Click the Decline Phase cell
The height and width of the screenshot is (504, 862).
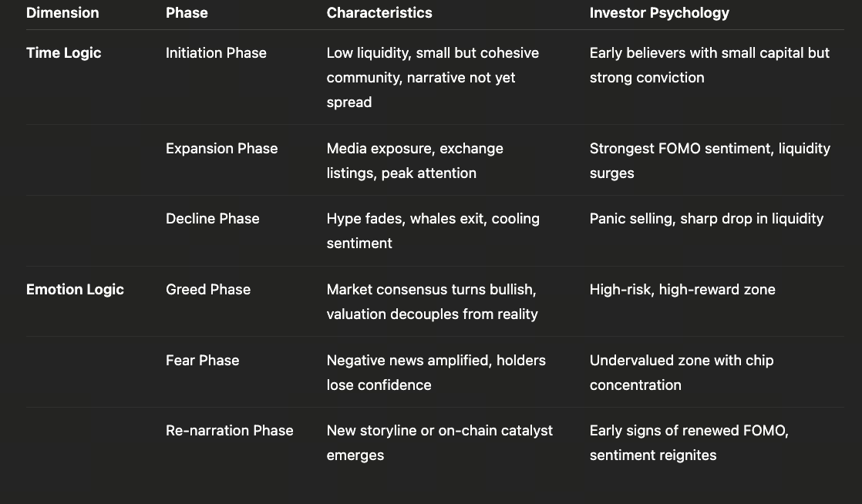pos(212,219)
